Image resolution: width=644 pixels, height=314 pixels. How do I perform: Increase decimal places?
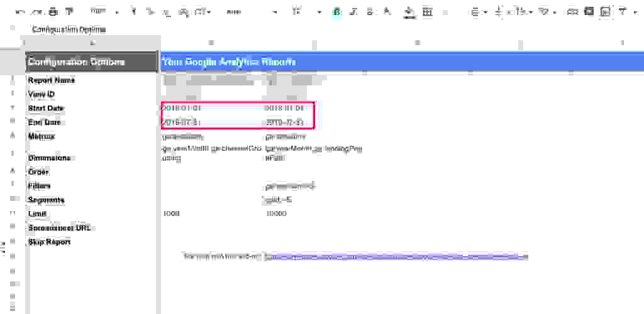click(x=184, y=13)
